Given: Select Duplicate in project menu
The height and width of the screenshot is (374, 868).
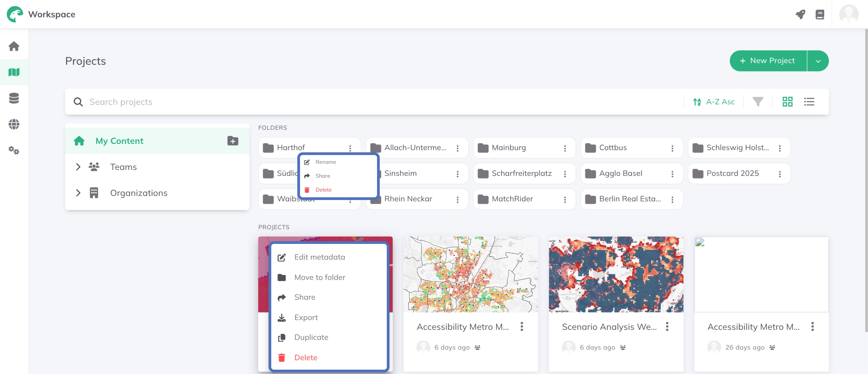Looking at the screenshot, I should click(x=329, y=337).
